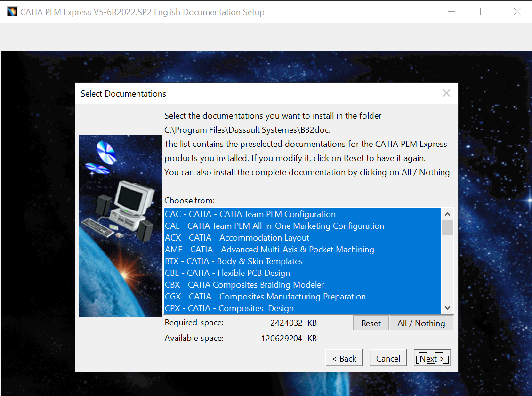Click the Required space value 2424032
The height and width of the screenshot is (396, 532).
pos(286,323)
